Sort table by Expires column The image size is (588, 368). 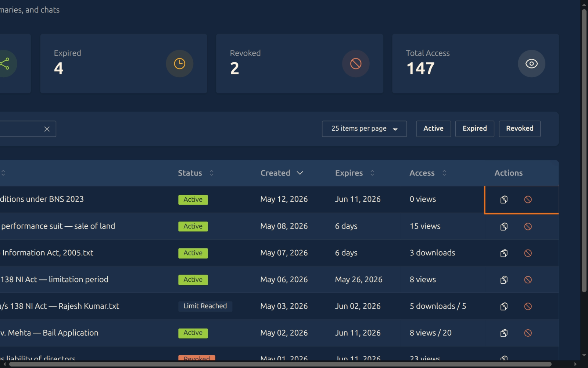click(x=355, y=173)
